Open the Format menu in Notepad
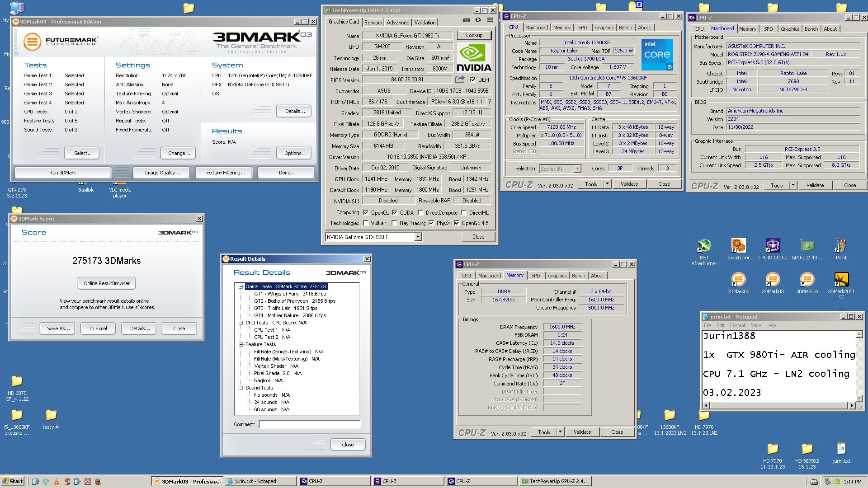This screenshot has width=868, height=488. pyautogui.click(x=737, y=325)
